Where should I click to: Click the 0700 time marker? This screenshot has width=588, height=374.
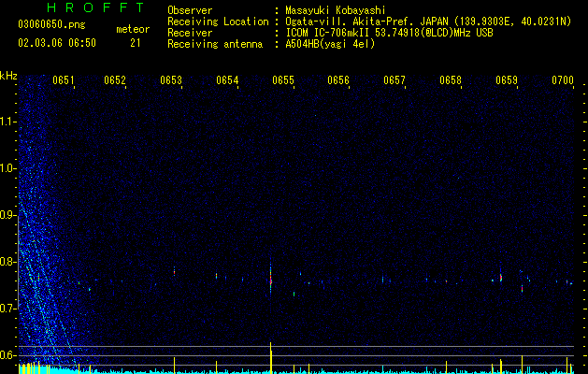pos(563,80)
